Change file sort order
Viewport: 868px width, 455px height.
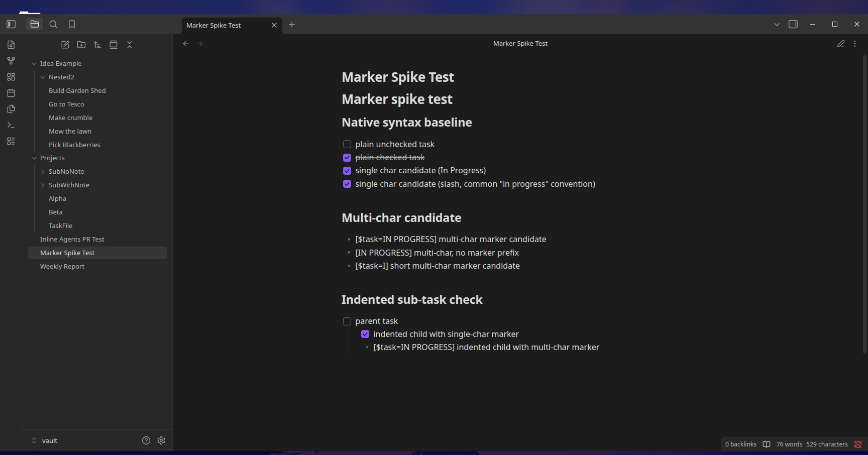[x=97, y=45]
